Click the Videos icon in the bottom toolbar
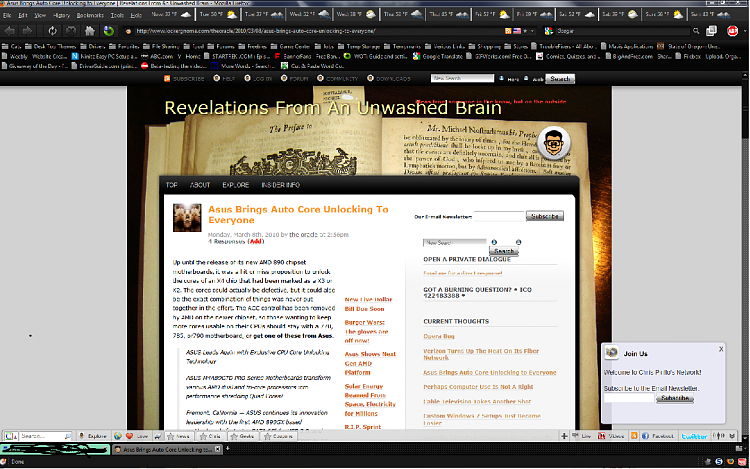Screen dimensions: 750x469 602,436
